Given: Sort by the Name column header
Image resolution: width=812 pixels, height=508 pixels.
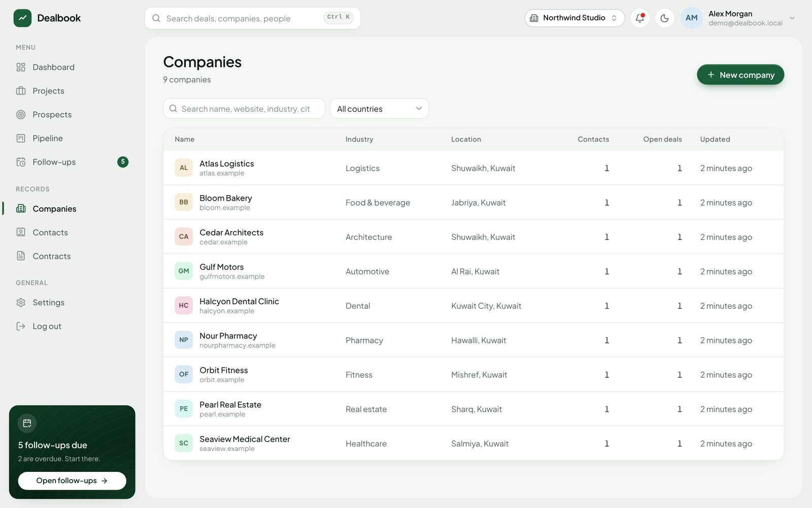Looking at the screenshot, I should tap(185, 139).
